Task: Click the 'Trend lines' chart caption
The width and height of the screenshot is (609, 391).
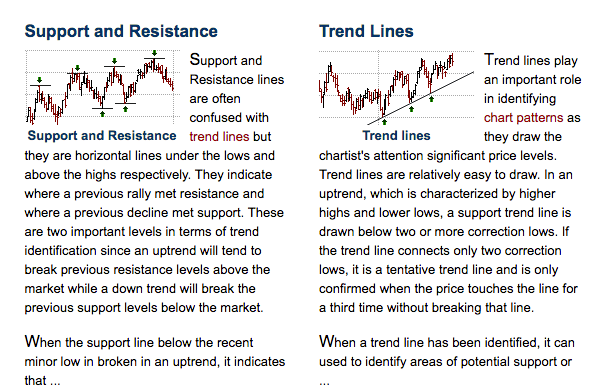Action: 396,136
